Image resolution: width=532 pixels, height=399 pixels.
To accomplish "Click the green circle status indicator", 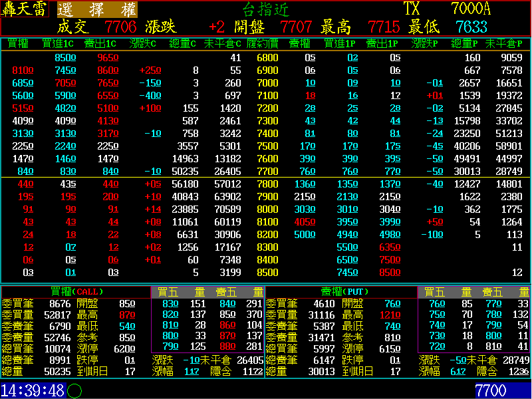I will click(x=74, y=391).
